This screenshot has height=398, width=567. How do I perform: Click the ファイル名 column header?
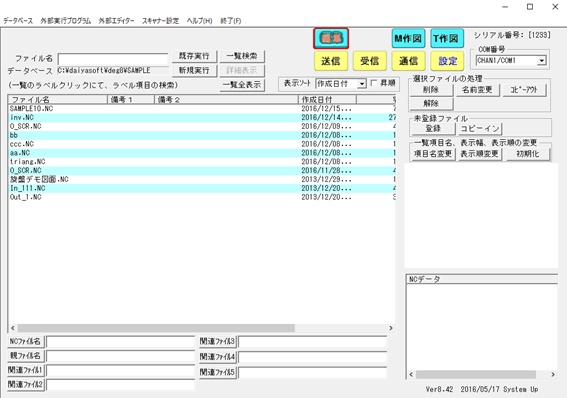pos(58,99)
